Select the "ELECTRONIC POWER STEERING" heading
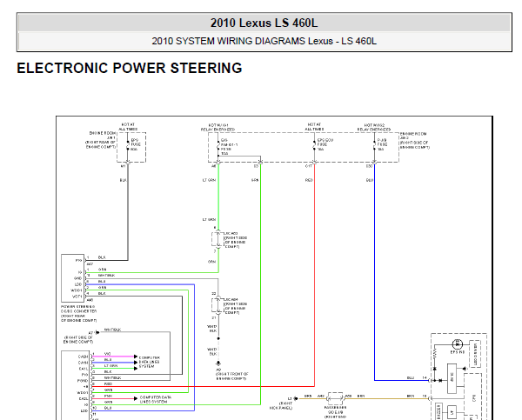522x420 pixels. pos(130,68)
